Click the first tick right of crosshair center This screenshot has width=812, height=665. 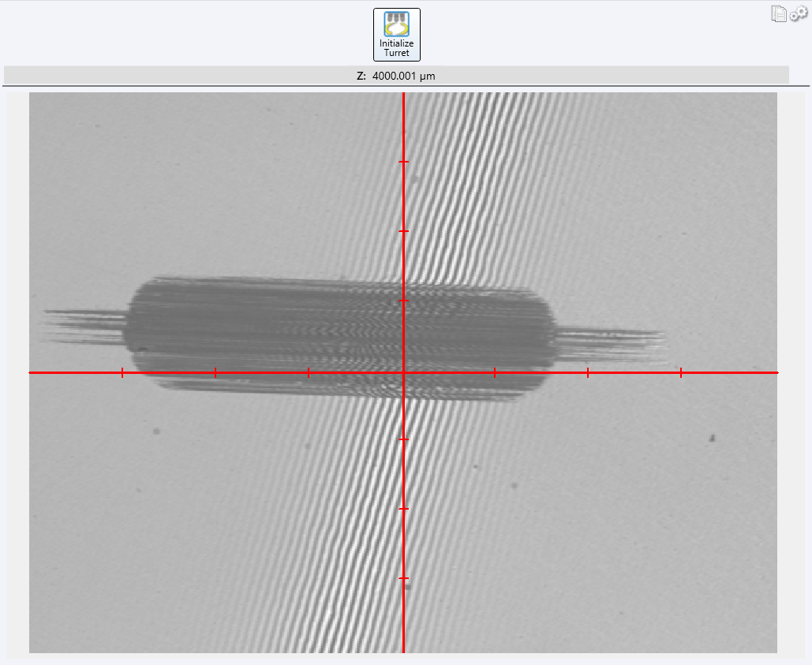(495, 372)
